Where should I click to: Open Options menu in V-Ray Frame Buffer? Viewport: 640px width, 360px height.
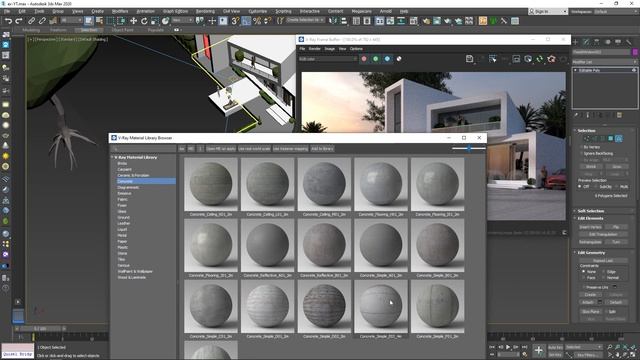(x=356, y=49)
